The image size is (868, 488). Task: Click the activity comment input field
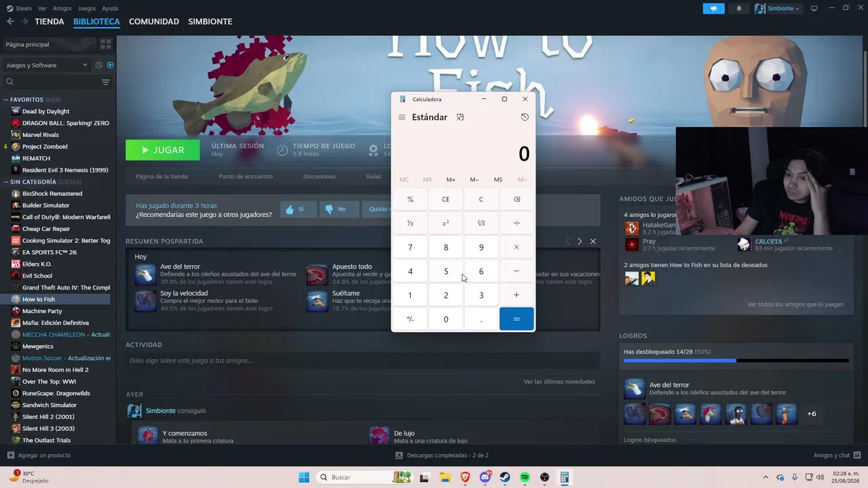363,361
